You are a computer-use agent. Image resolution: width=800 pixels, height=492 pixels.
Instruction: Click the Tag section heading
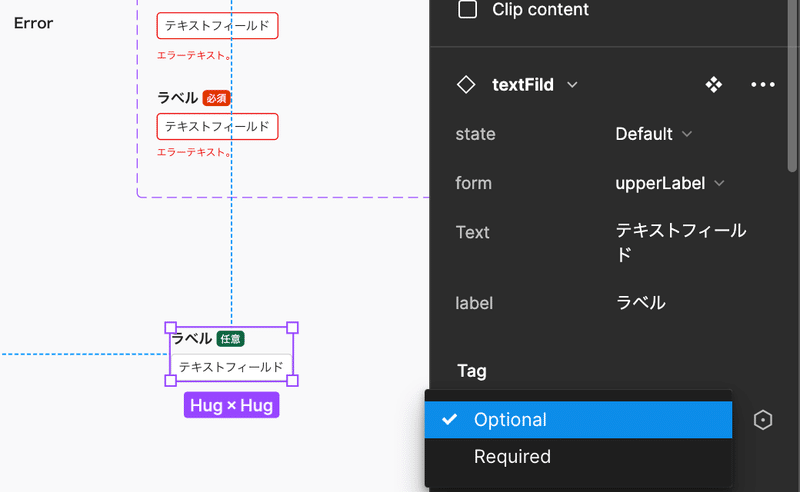pos(471,371)
